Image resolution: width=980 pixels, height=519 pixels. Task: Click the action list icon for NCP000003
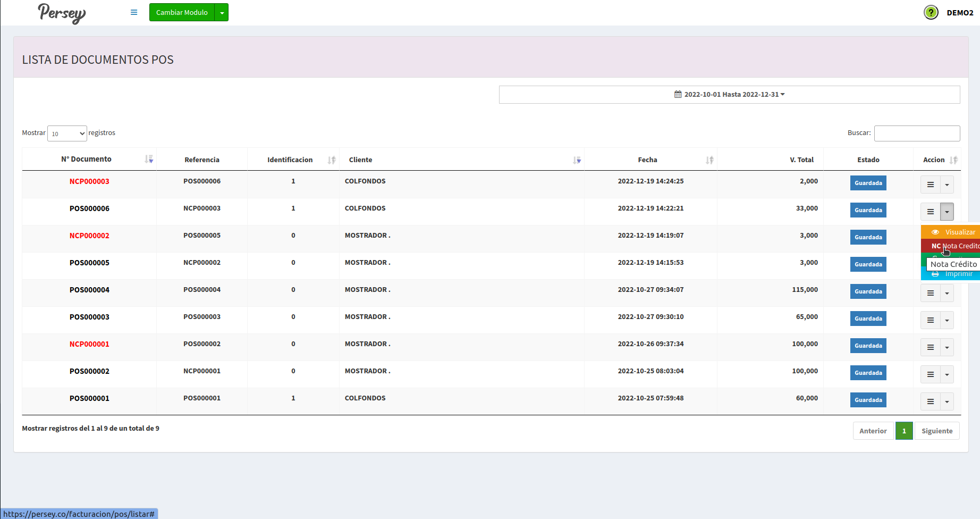point(930,185)
